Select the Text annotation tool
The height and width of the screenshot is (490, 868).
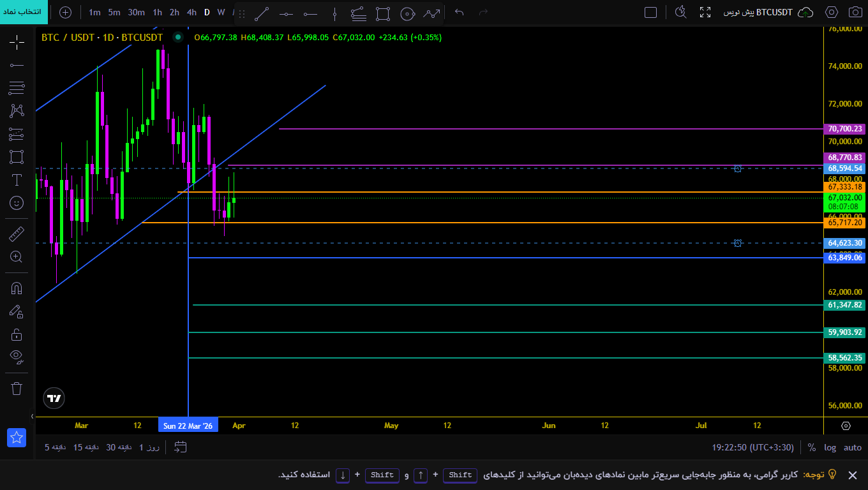pos(17,180)
